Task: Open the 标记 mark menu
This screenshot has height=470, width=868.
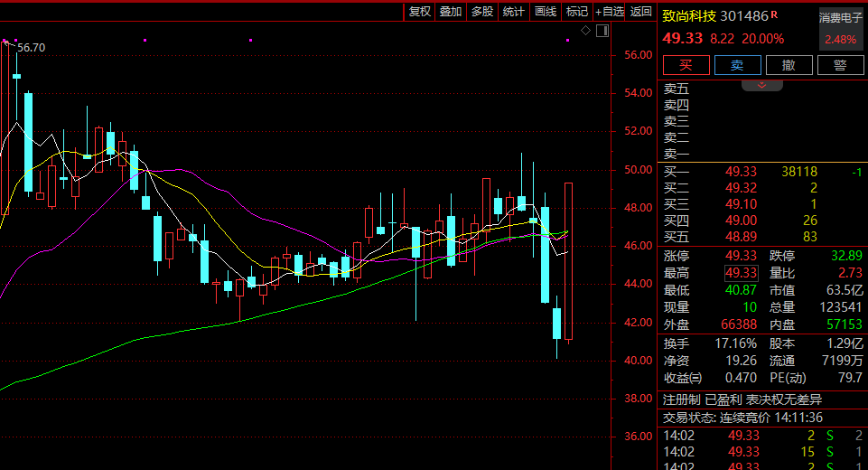Action: click(x=576, y=12)
